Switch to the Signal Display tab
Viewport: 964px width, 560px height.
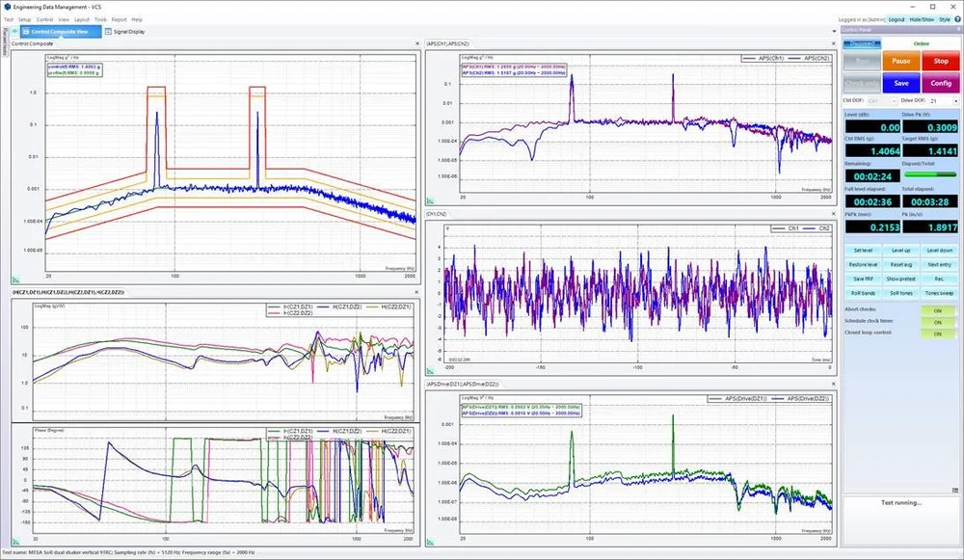tap(126, 31)
